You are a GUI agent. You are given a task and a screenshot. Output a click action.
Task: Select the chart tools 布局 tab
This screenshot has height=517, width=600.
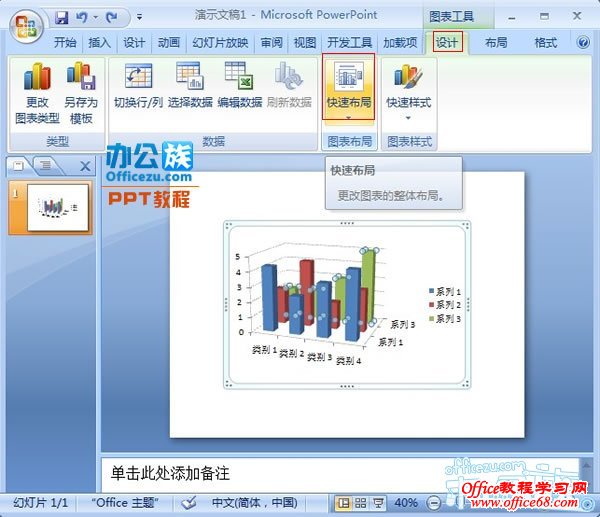496,42
